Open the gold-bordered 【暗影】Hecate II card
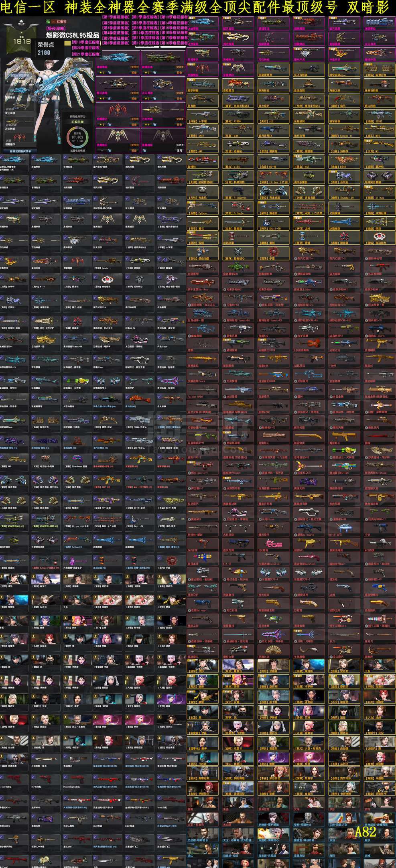 [344, 132]
